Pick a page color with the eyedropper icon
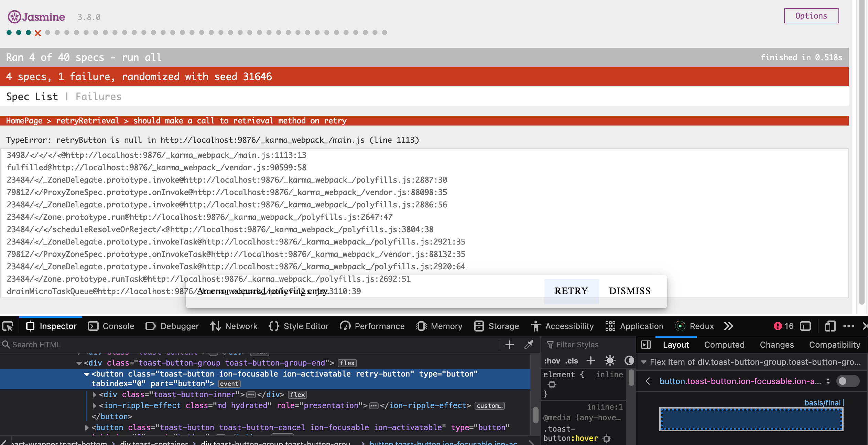Viewport: 868px width, 445px height. pos(529,345)
